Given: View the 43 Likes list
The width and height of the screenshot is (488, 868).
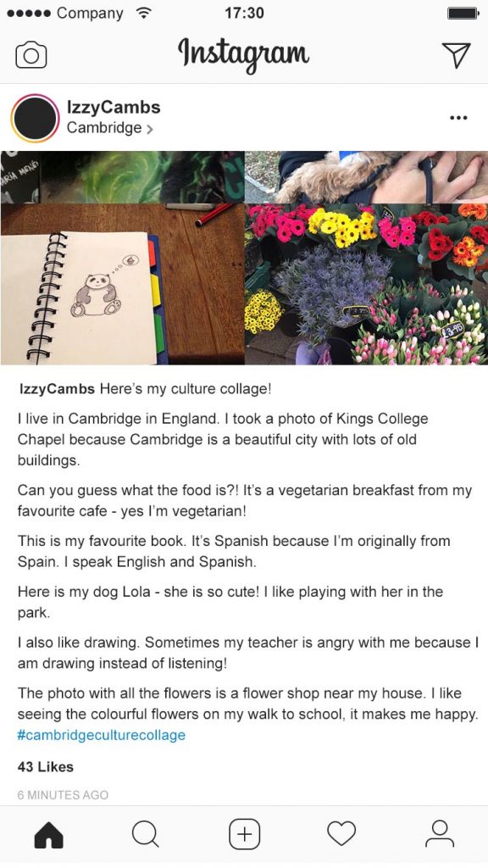Looking at the screenshot, I should click(46, 766).
